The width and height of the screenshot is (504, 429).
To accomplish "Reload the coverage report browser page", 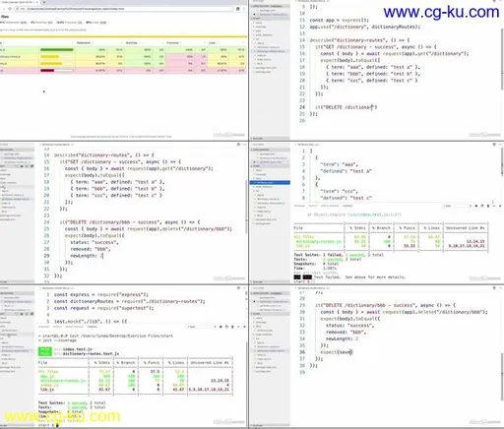I will (10, 9).
